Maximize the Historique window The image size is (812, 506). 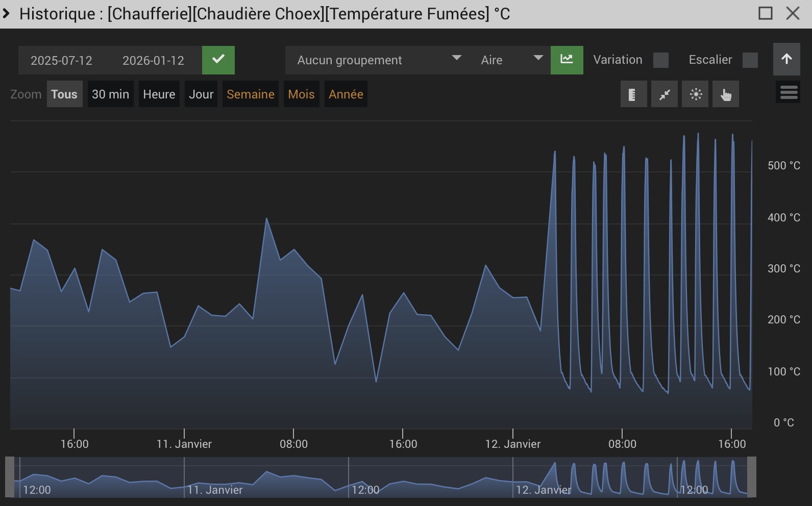pyautogui.click(x=766, y=13)
